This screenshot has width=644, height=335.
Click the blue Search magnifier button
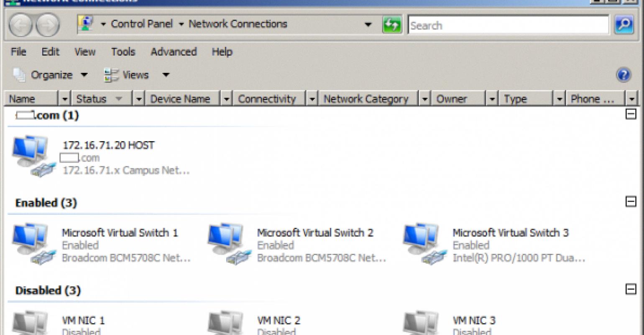point(624,25)
